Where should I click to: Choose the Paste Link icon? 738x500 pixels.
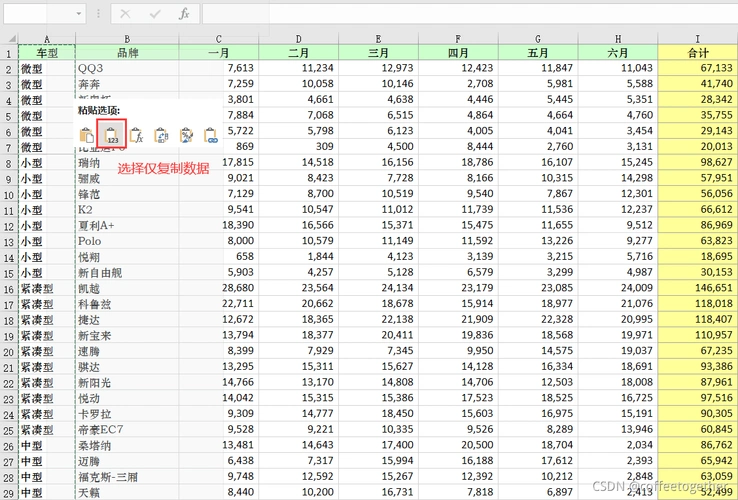(x=211, y=133)
